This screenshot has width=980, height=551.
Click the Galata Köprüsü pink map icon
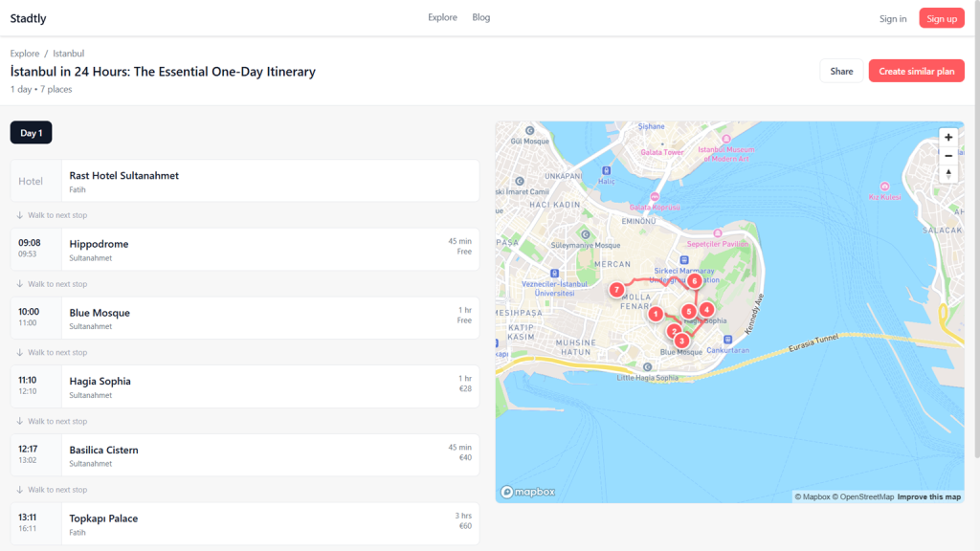coord(655,197)
